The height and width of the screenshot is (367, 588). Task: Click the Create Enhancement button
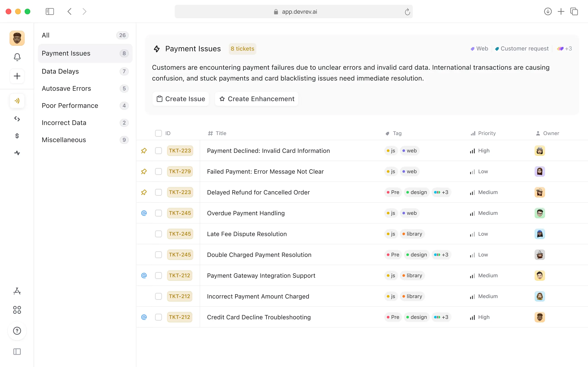pyautogui.click(x=257, y=99)
